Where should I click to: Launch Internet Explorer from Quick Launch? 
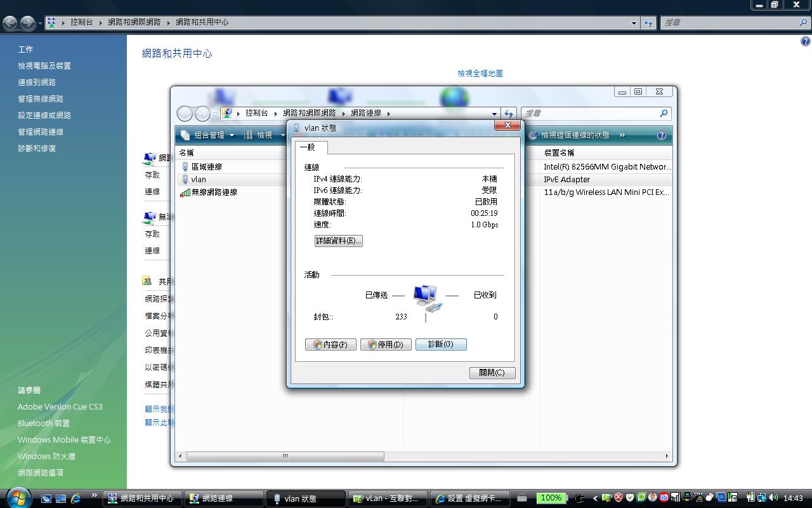(x=76, y=498)
